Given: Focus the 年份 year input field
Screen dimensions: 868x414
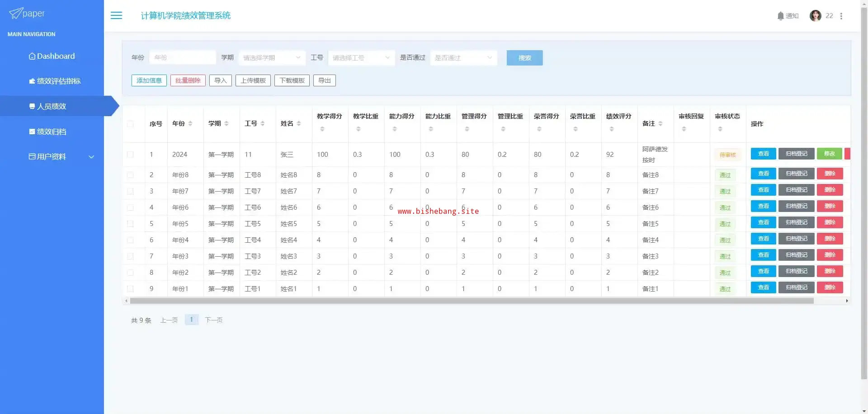Looking at the screenshot, I should pyautogui.click(x=182, y=58).
